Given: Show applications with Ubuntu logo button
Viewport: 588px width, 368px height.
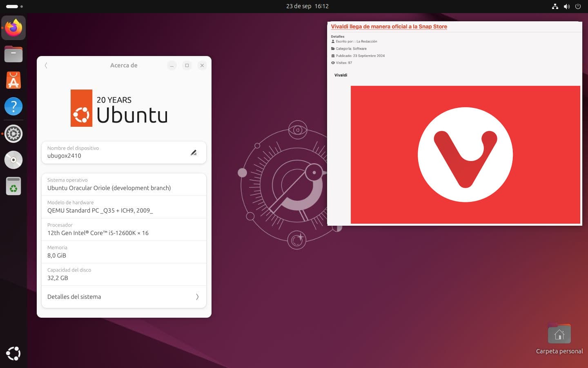Looking at the screenshot, I should 13,353.
